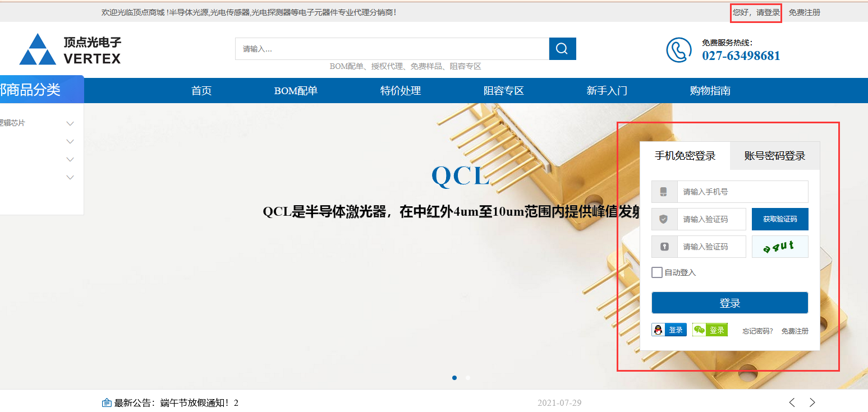The width and height of the screenshot is (868, 412).
Task: Click the announcement speaker icon beside 最新公告
Action: [x=107, y=402]
